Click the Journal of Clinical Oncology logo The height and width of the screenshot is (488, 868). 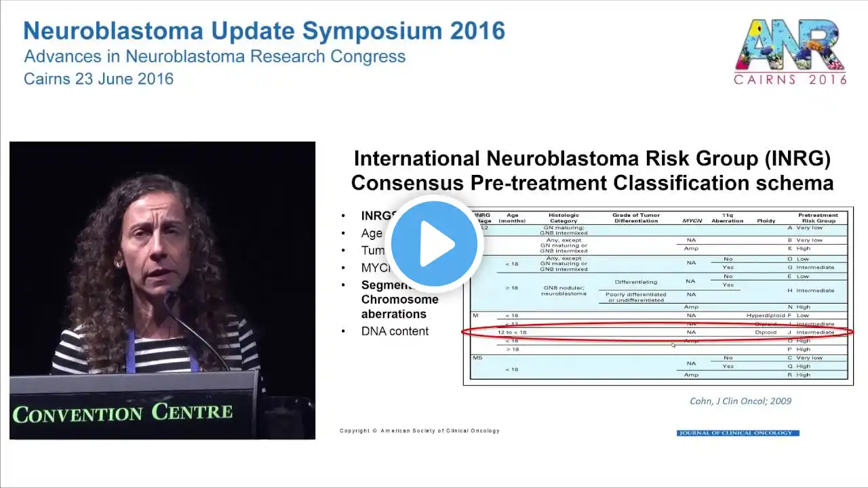738,433
